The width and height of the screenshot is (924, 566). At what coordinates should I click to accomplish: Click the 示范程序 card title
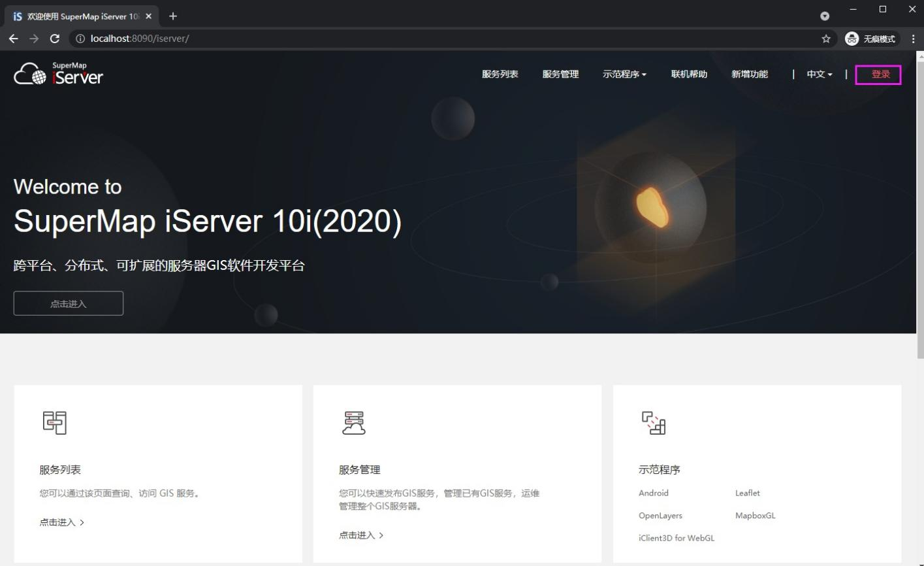[x=660, y=470]
